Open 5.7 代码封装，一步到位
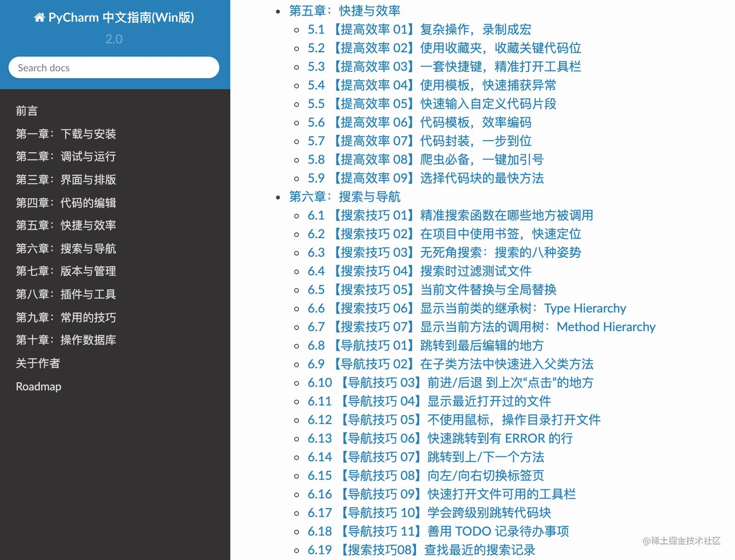This screenshot has width=735, height=560. point(420,141)
